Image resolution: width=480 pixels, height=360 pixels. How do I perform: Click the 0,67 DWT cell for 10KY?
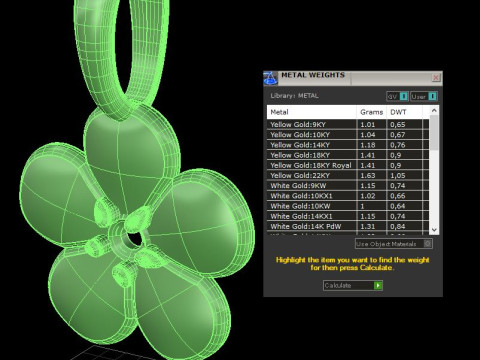click(x=405, y=135)
